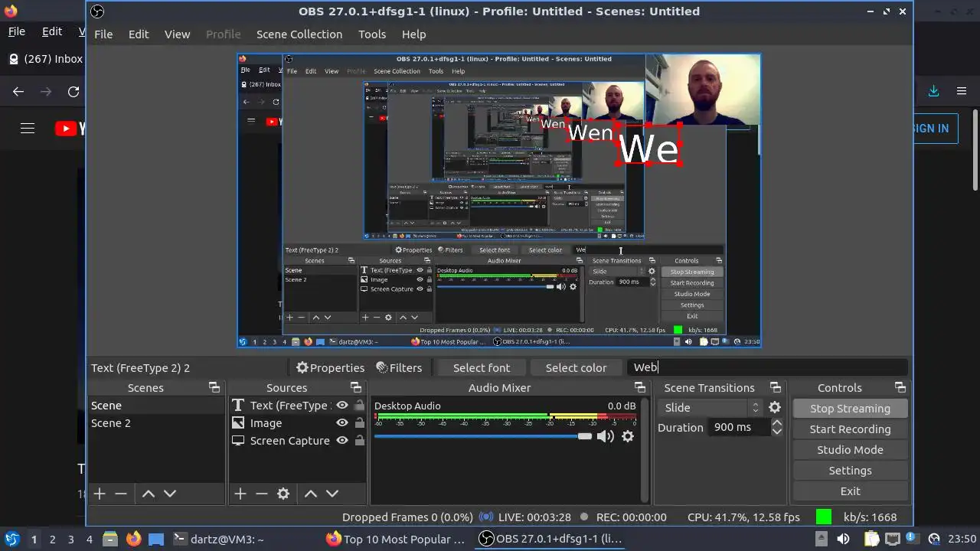Lock the Image source

pyautogui.click(x=359, y=423)
